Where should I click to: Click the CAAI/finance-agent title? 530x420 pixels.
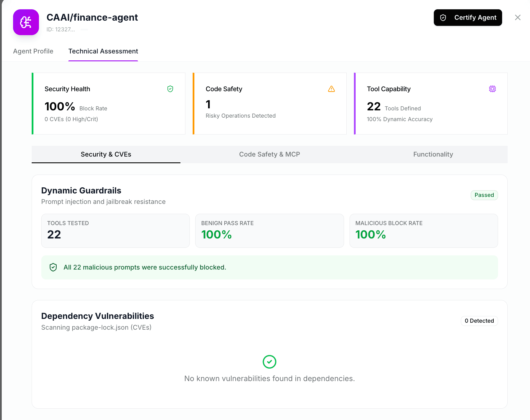pos(92,17)
